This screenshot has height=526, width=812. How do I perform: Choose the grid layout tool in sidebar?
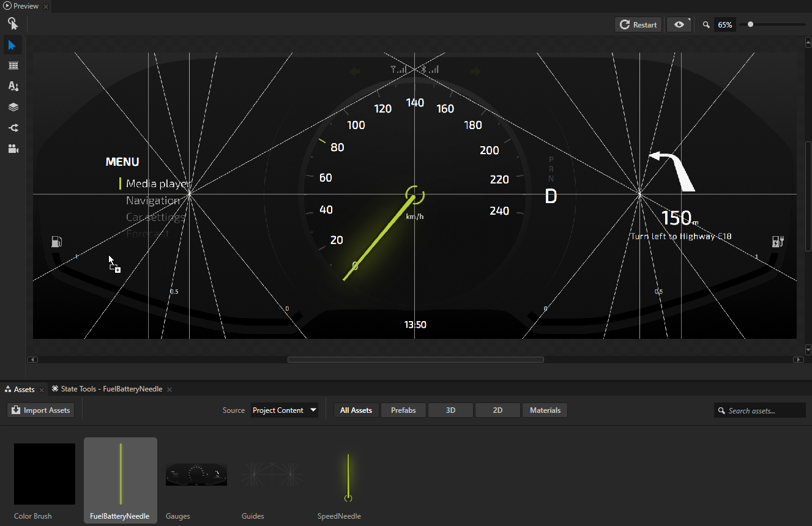pos(13,65)
